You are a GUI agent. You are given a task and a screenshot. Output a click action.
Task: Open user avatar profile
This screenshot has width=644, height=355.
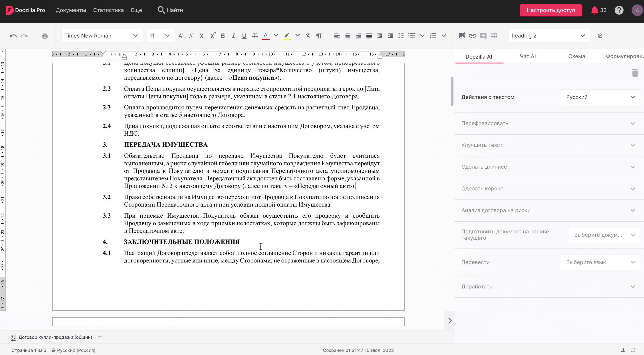pos(637,10)
